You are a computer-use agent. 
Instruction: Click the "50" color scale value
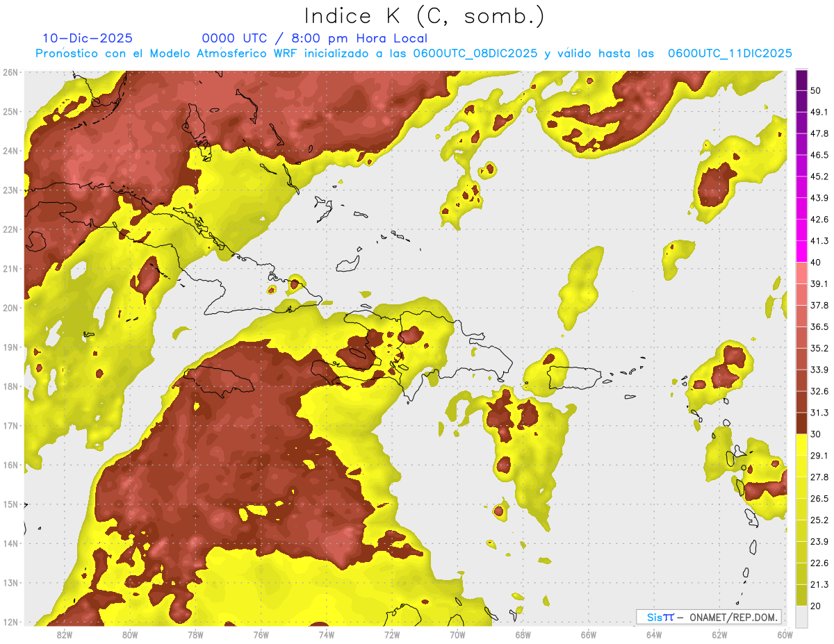pos(816,90)
